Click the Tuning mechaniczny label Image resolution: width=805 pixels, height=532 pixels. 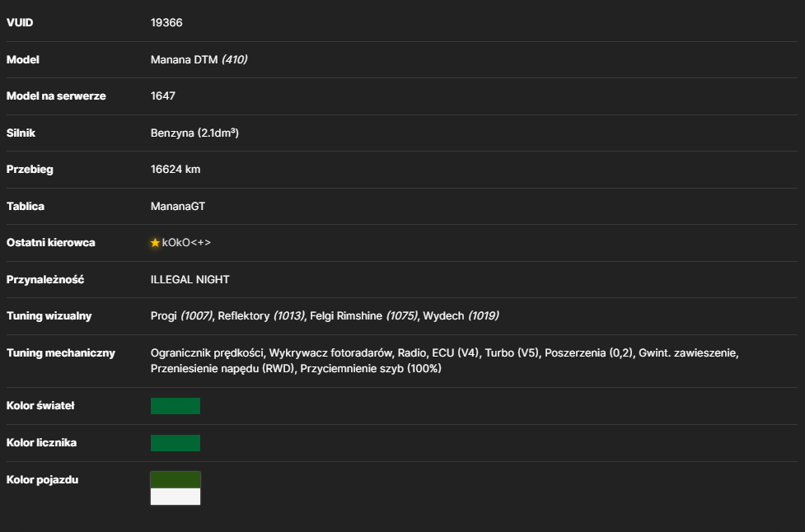click(61, 353)
